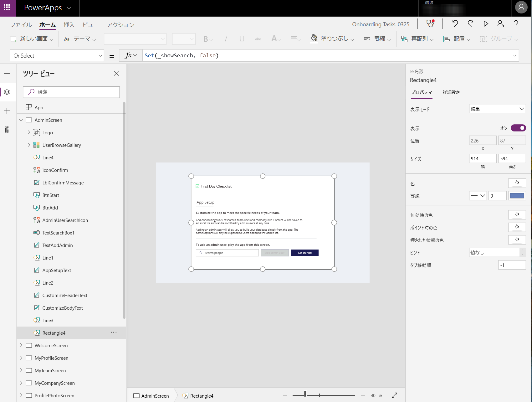The image size is (532, 402).
Task: Click the account avatar icon
Action: (521, 7)
